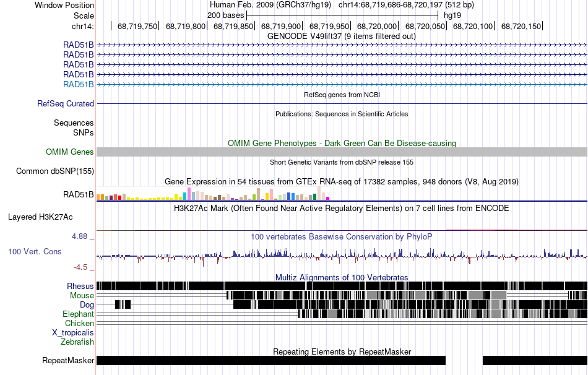Image resolution: width=588 pixels, height=375 pixels.
Task: Click the Window Position label
Action: pos(64,5)
